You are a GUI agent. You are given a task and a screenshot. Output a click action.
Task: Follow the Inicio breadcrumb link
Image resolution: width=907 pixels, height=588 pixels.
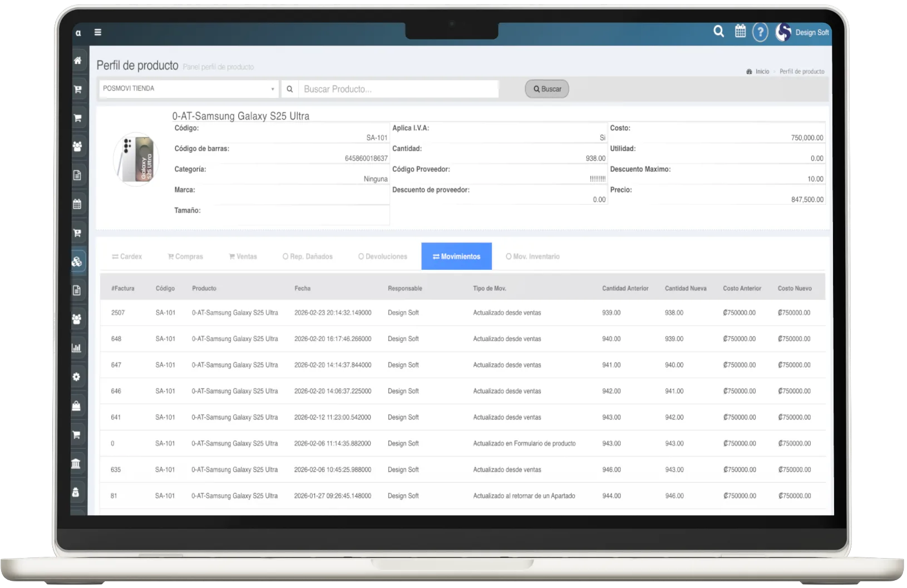point(762,72)
